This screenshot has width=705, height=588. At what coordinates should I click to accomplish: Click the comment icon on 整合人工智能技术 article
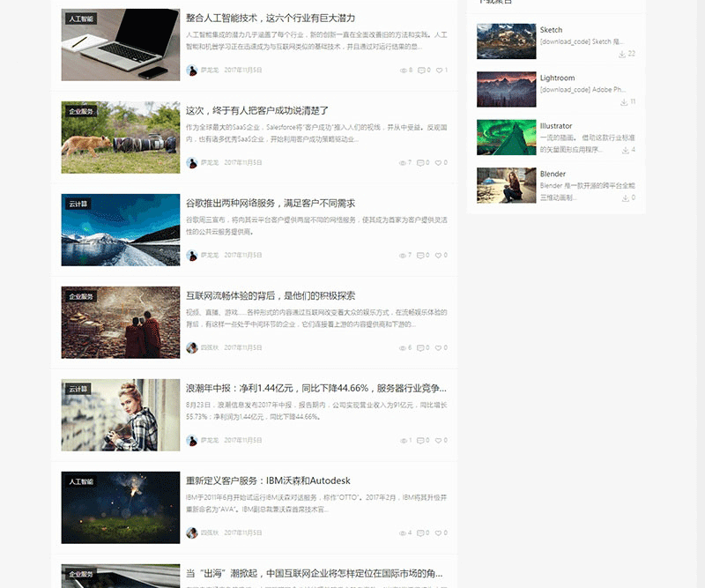point(421,71)
